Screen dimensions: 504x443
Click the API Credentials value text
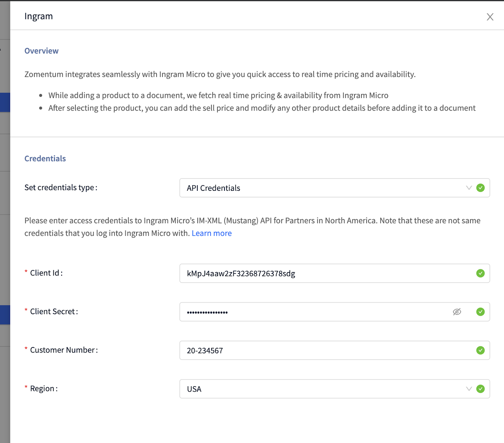coord(213,188)
